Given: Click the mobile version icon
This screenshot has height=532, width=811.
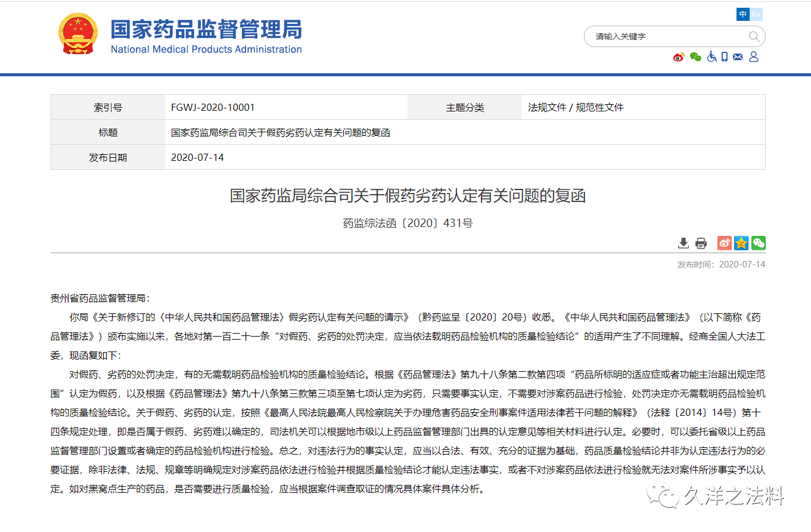Looking at the screenshot, I should click(x=724, y=57).
